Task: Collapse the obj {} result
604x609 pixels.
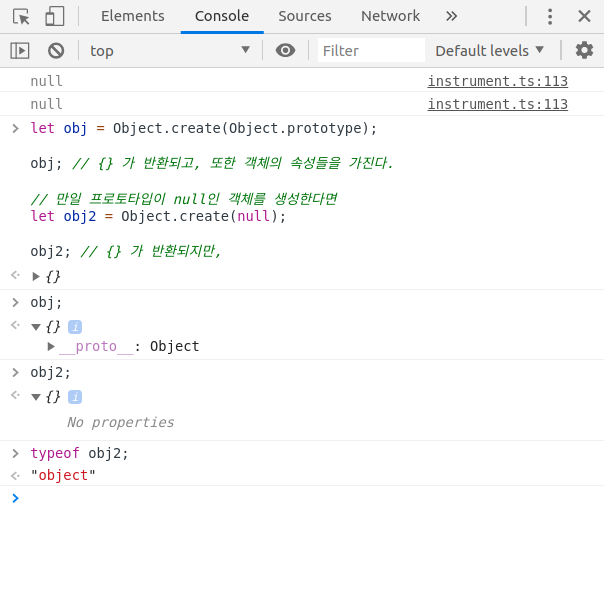Action: coord(36,327)
